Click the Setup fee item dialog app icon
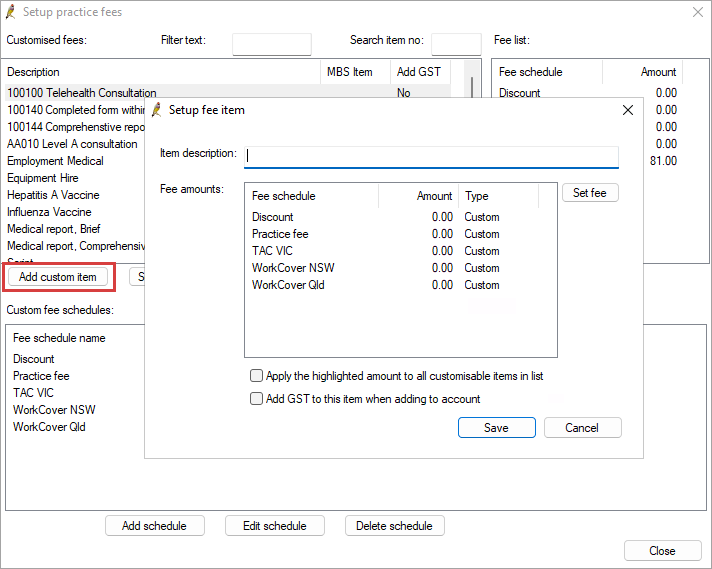712x569 pixels. (157, 110)
